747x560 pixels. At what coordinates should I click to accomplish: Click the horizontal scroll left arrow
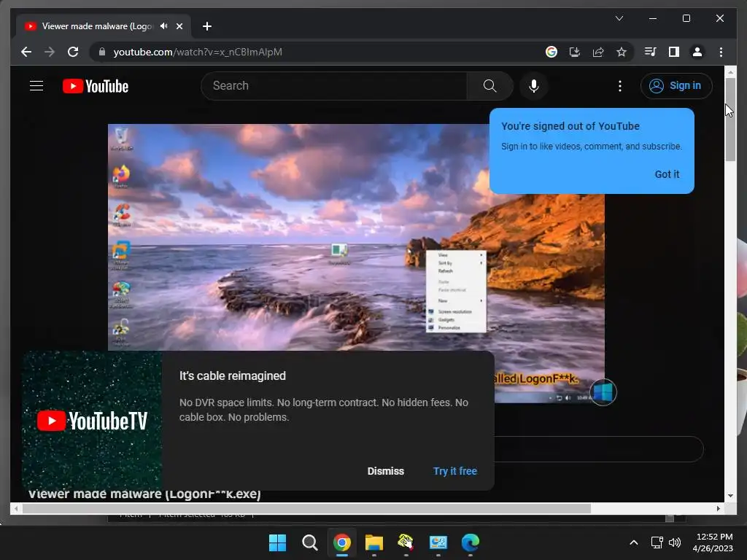(x=16, y=508)
